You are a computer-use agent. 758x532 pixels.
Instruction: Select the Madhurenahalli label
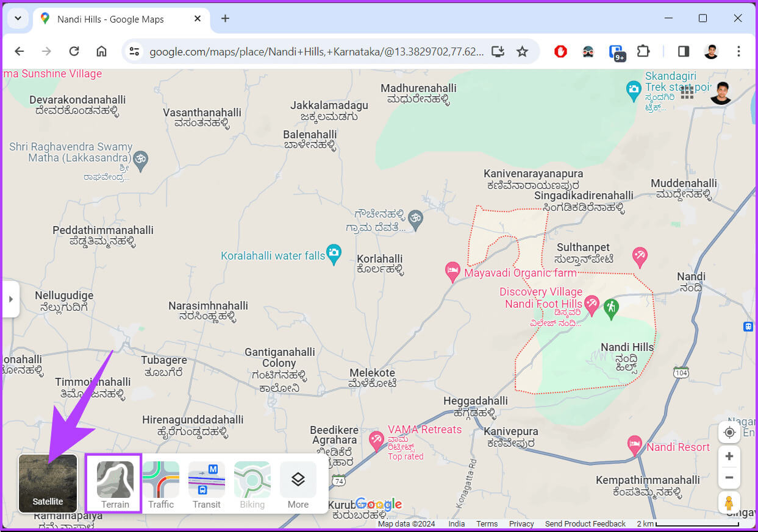click(x=418, y=94)
